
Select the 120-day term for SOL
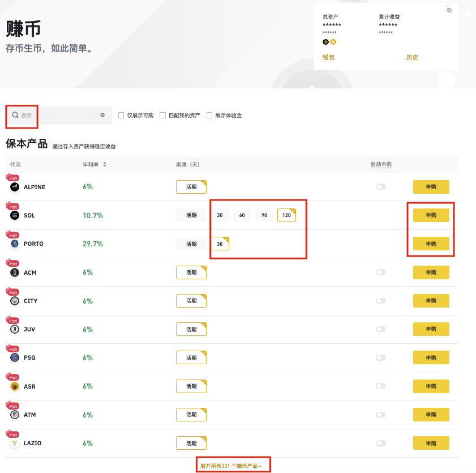click(x=286, y=215)
